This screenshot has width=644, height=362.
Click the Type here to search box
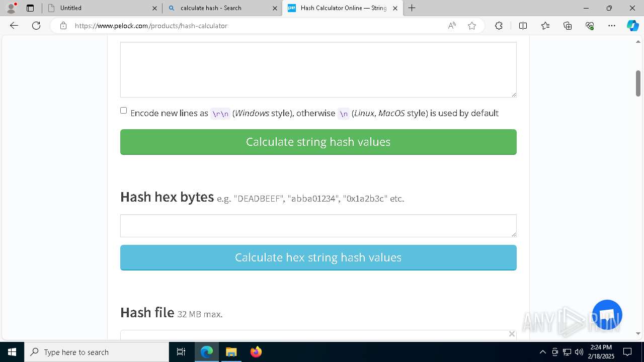coord(97,352)
